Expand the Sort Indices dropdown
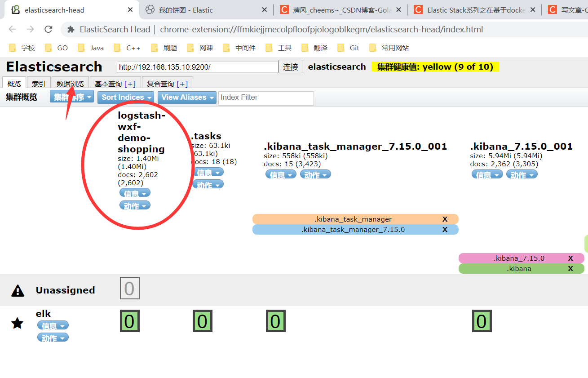The image size is (588, 378). [x=126, y=97]
